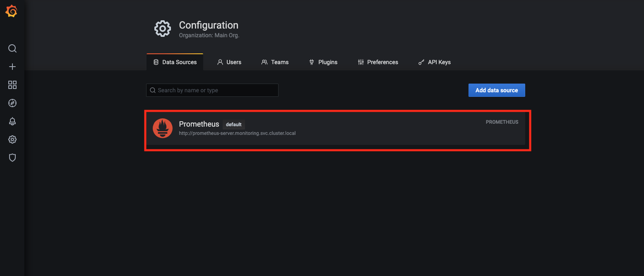Image resolution: width=644 pixels, height=276 pixels.
Task: Open the Alerting bell icon in sidebar
Action: tap(12, 121)
